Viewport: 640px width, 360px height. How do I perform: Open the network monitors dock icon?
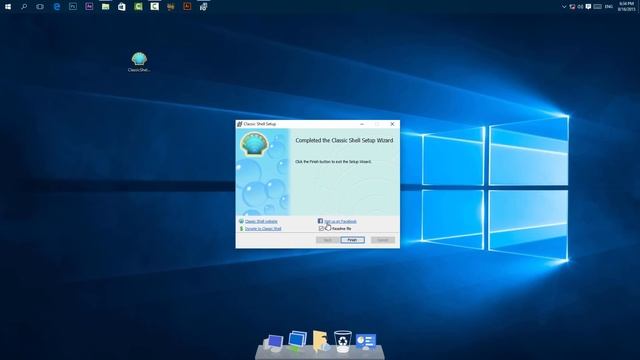(297, 341)
